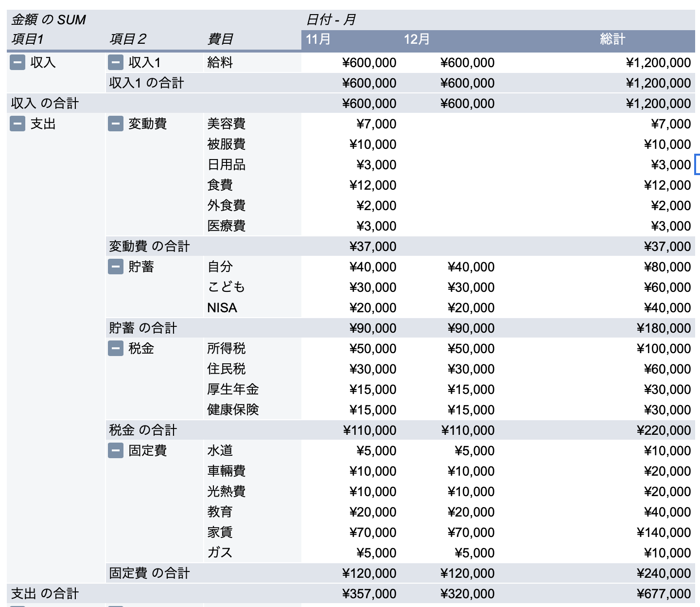This screenshot has height=607, width=700.
Task: Collapse the 貯蓄 subgroup
Action: [x=115, y=267]
